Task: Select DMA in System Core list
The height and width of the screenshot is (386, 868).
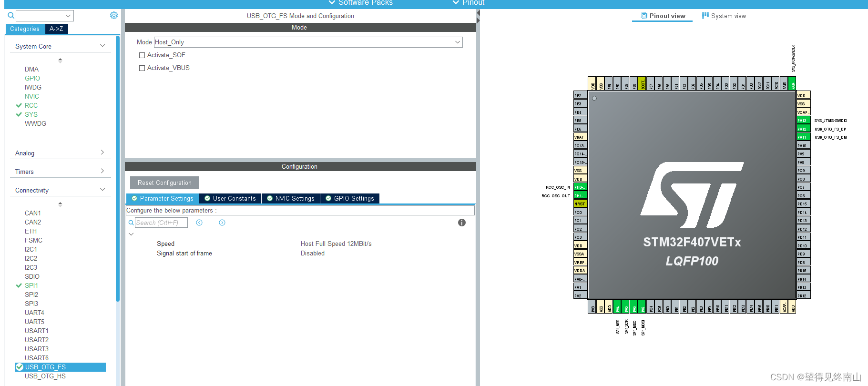Action: point(31,69)
